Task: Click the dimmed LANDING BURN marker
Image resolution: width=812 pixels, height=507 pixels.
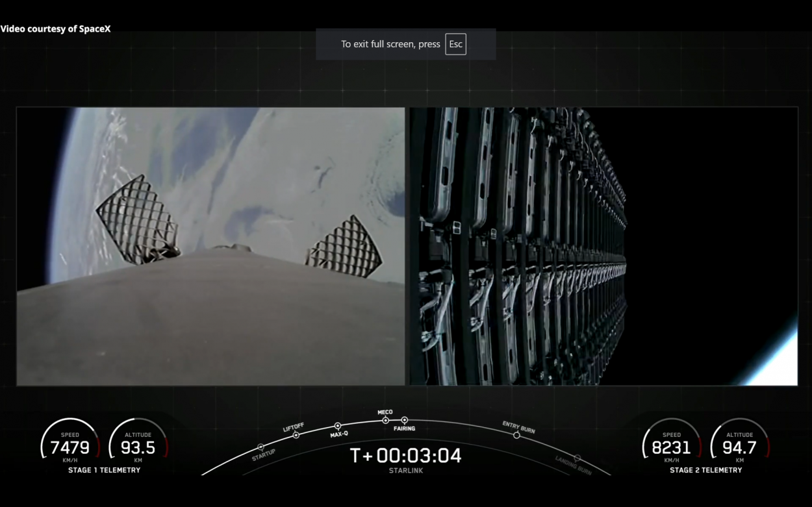Action: click(577, 458)
